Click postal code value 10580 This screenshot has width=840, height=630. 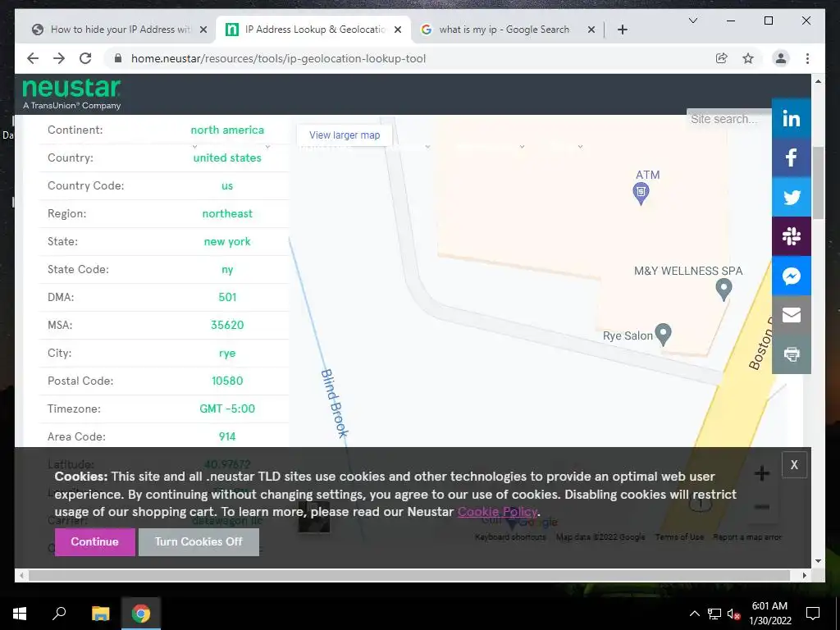227,381
